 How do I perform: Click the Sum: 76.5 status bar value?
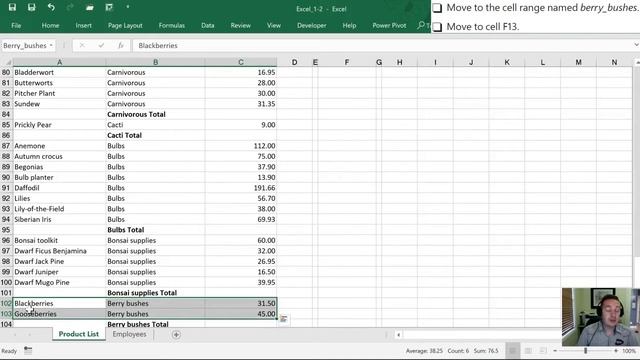[x=486, y=351]
